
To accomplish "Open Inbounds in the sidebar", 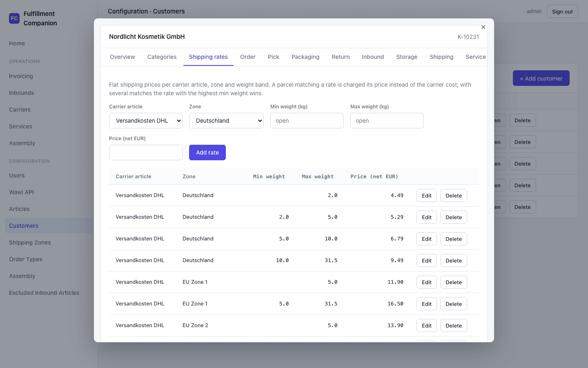I will [x=49, y=93].
